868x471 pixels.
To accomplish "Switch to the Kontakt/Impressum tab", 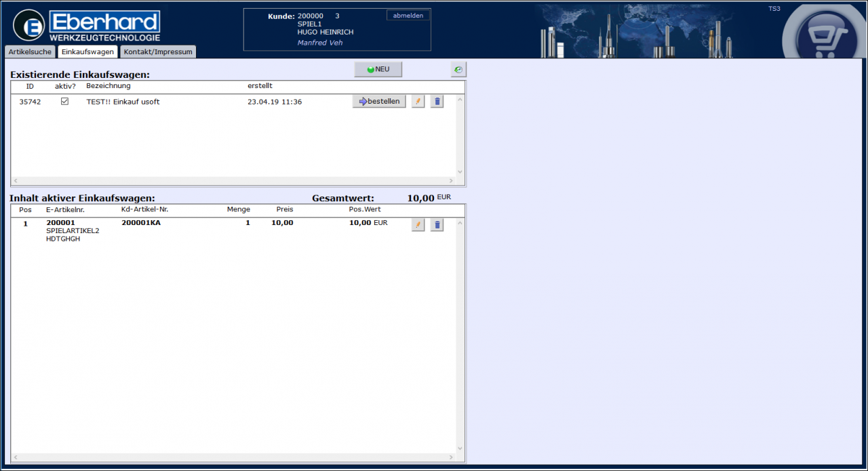I will point(158,52).
